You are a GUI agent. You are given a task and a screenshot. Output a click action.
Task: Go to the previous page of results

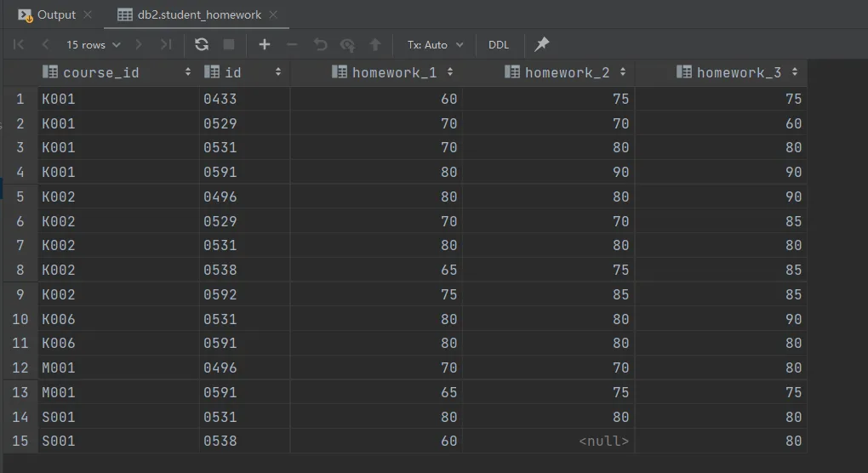click(45, 44)
